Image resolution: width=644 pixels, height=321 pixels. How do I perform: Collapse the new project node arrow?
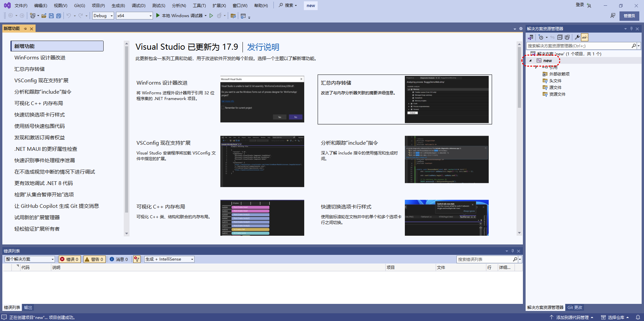[x=530, y=61]
